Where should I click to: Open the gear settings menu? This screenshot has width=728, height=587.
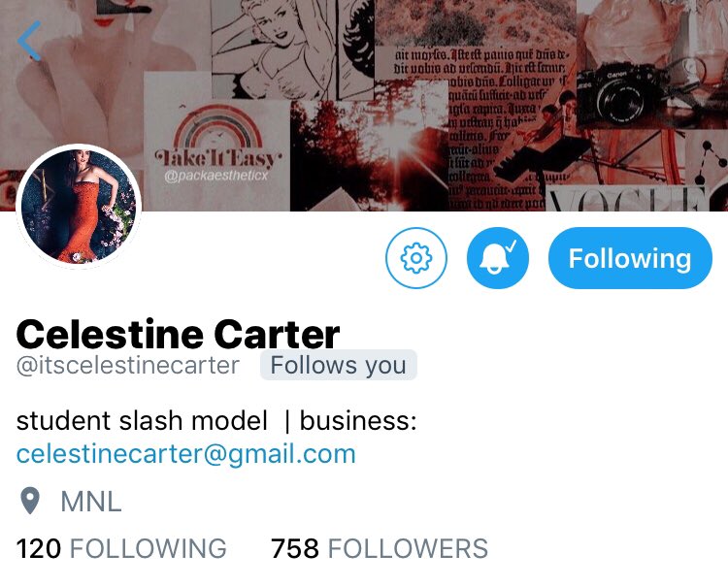[416, 258]
